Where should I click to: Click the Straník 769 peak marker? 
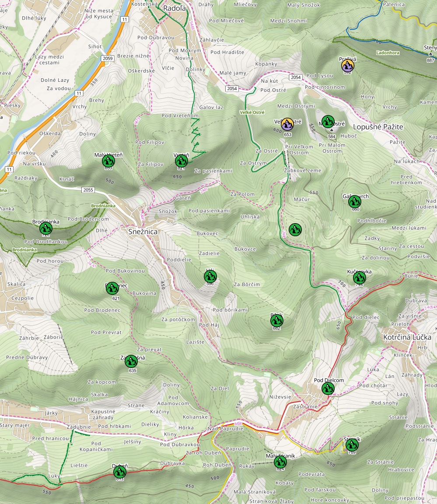[352, 445]
